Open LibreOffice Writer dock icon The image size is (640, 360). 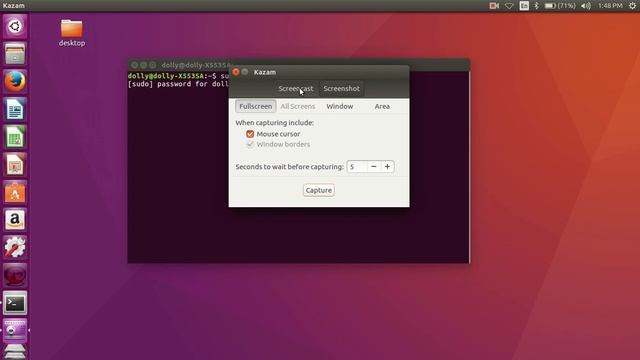pos(15,109)
